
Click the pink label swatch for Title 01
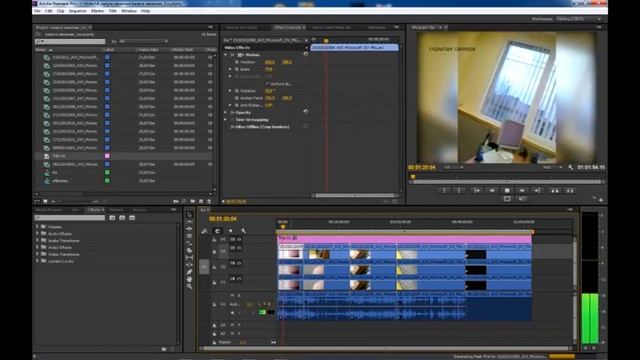tap(107, 156)
